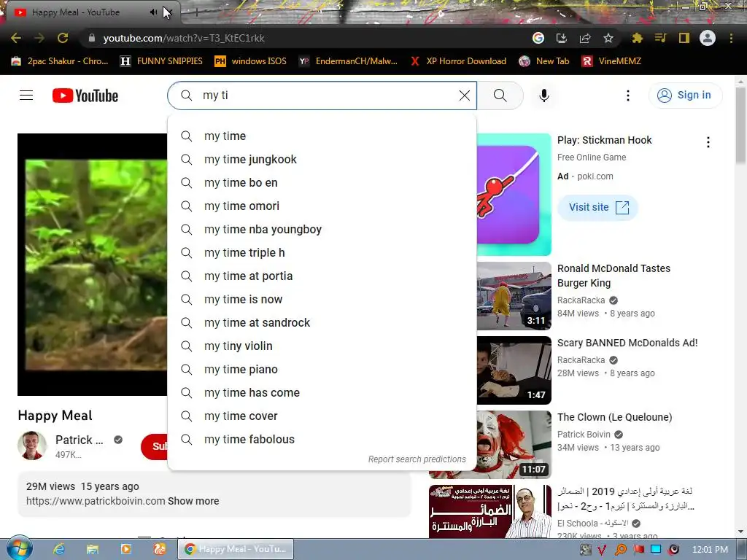Go back with the browser back arrow
Image resolution: width=747 pixels, height=560 pixels.
pos(16,38)
